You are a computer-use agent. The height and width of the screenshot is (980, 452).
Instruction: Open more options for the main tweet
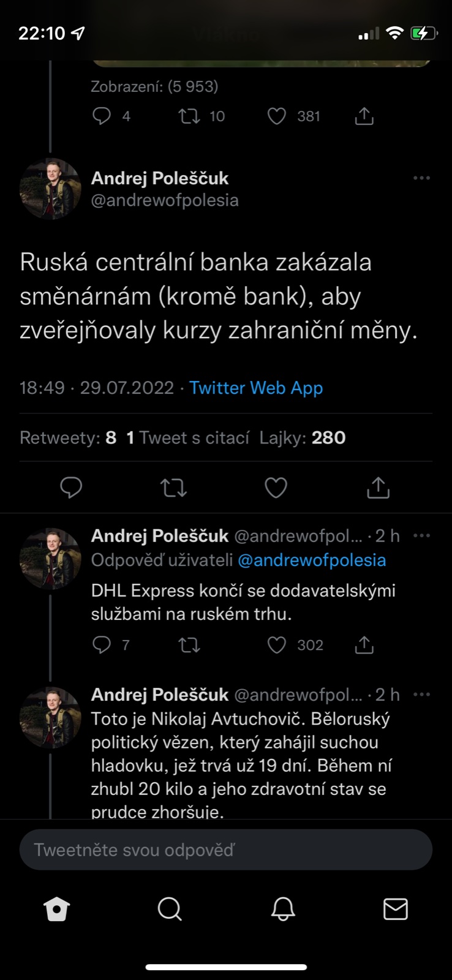(x=421, y=178)
